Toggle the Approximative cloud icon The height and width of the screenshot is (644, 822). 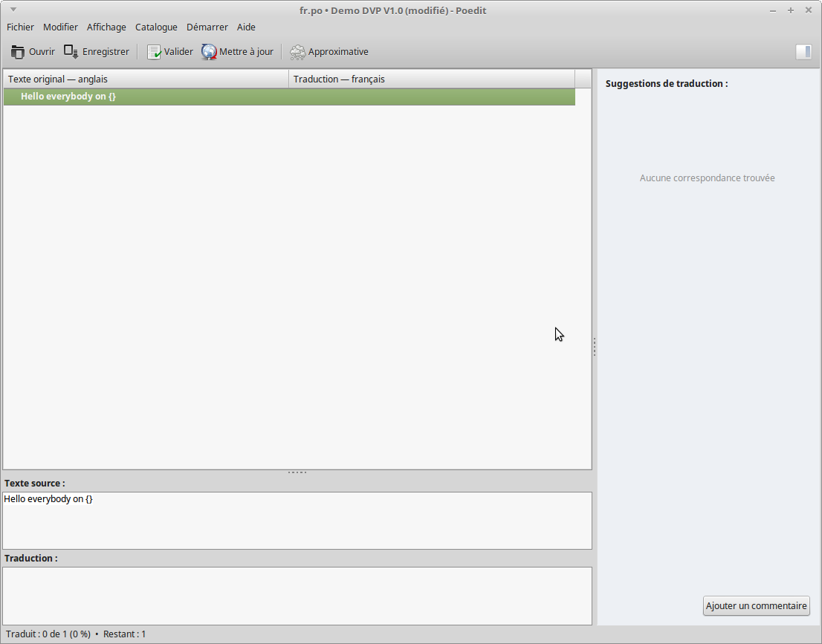[x=297, y=52]
